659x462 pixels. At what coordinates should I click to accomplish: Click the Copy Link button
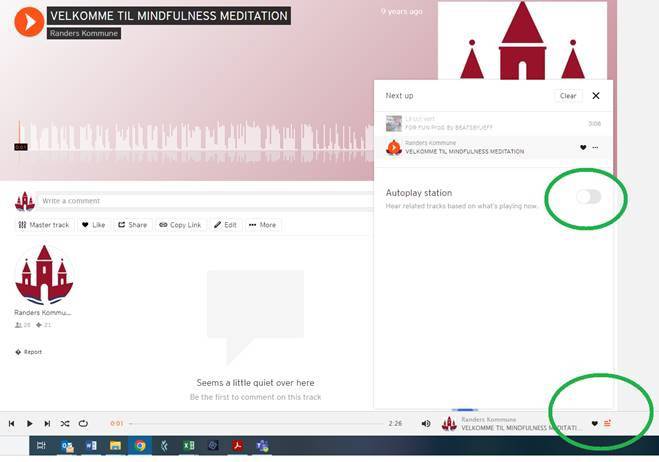click(x=180, y=225)
